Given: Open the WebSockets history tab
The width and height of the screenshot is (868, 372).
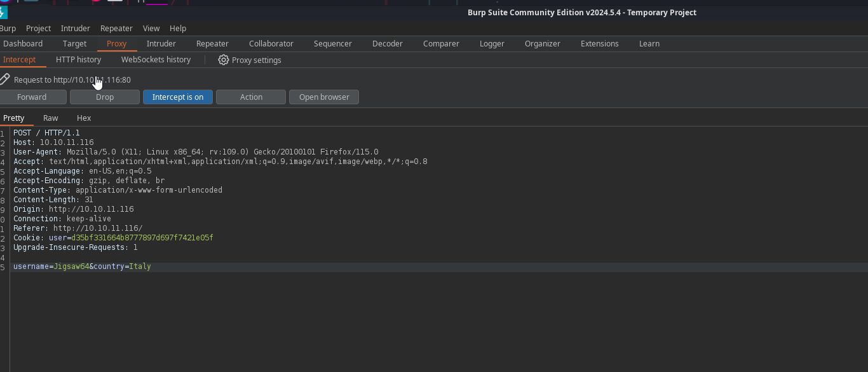Looking at the screenshot, I should [156, 59].
